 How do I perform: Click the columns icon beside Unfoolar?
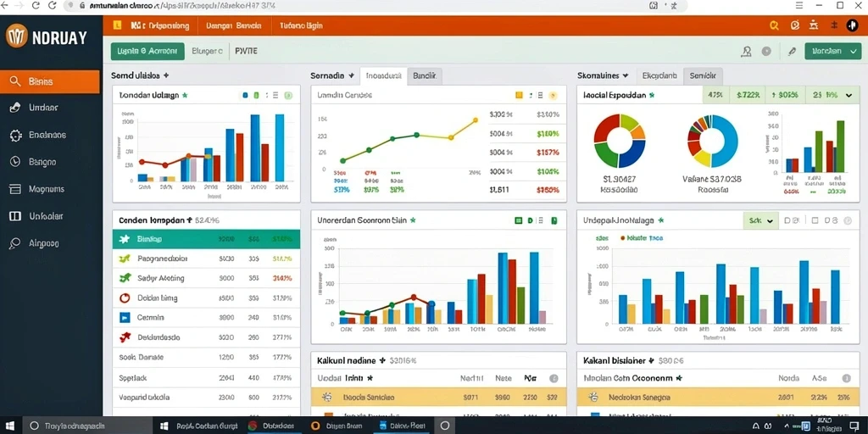(x=15, y=216)
